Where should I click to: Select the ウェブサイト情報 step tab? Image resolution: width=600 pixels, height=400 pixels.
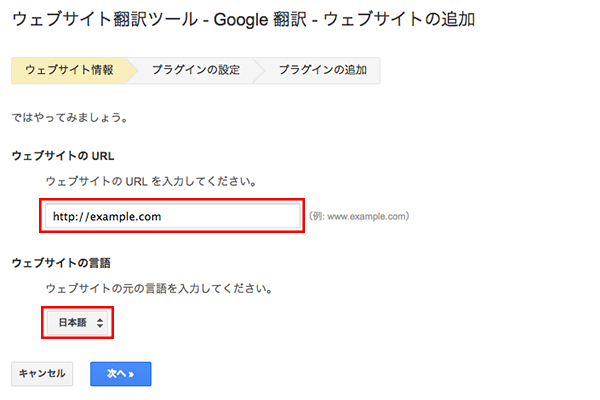tap(70, 71)
